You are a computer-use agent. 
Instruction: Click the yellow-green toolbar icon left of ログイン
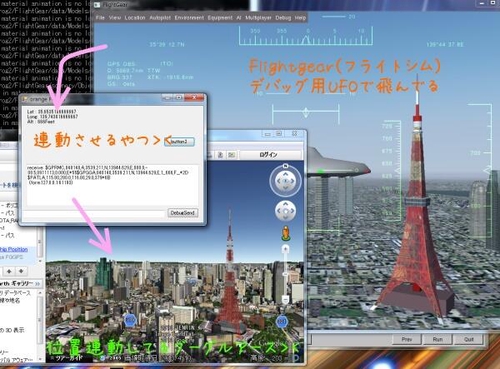pos(232,155)
